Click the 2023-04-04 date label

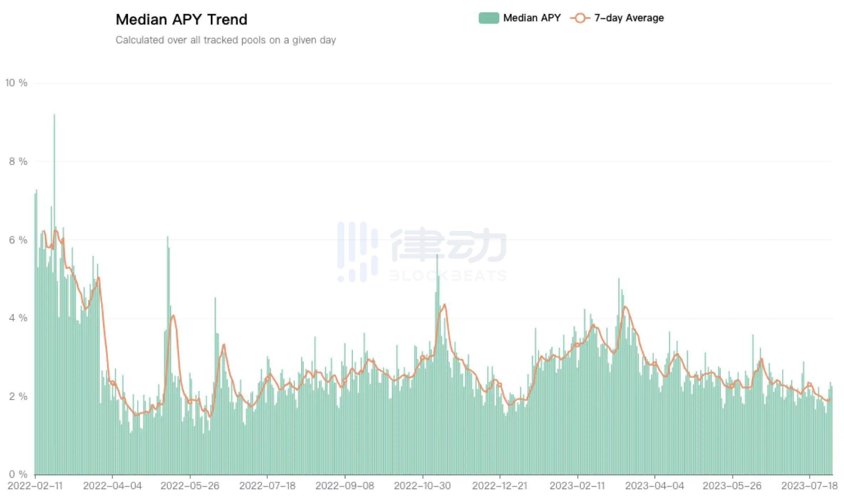pyautogui.click(x=655, y=486)
